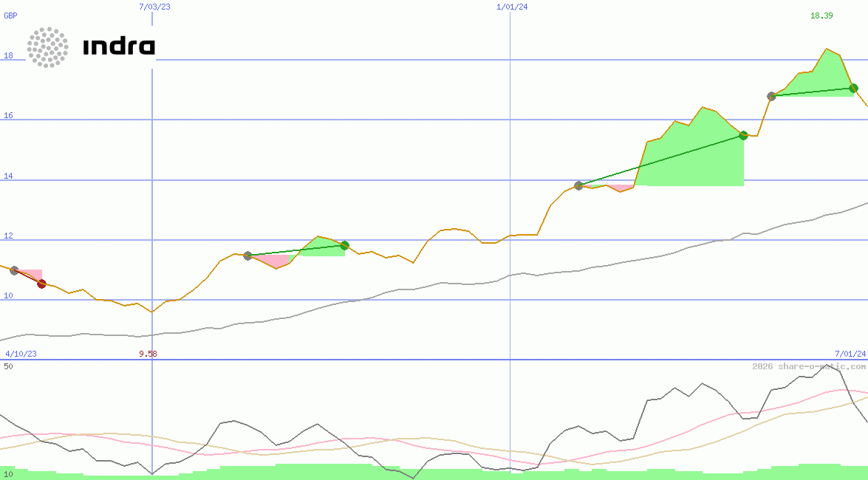The width and height of the screenshot is (868, 480).
Task: Click the Indra dotted circle logo
Action: (47, 47)
